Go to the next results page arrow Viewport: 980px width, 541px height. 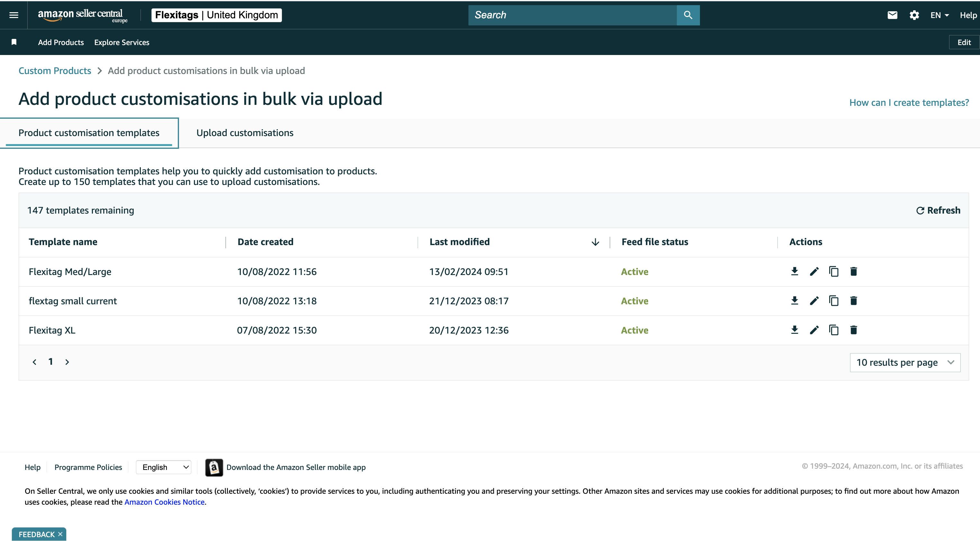tap(67, 362)
